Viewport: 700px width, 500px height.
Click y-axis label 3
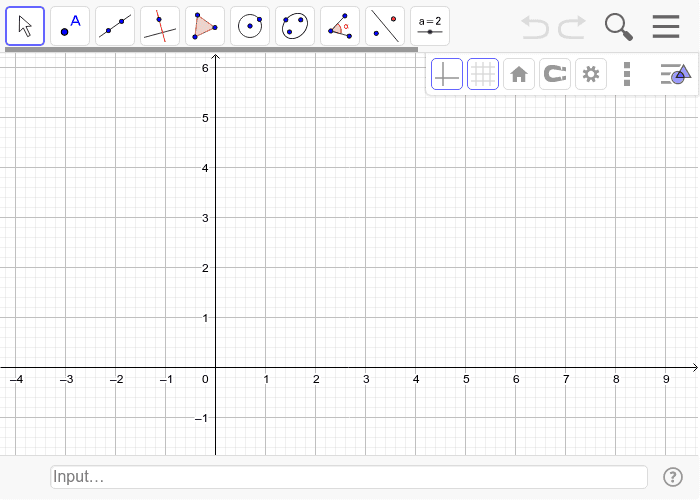pyautogui.click(x=205, y=218)
